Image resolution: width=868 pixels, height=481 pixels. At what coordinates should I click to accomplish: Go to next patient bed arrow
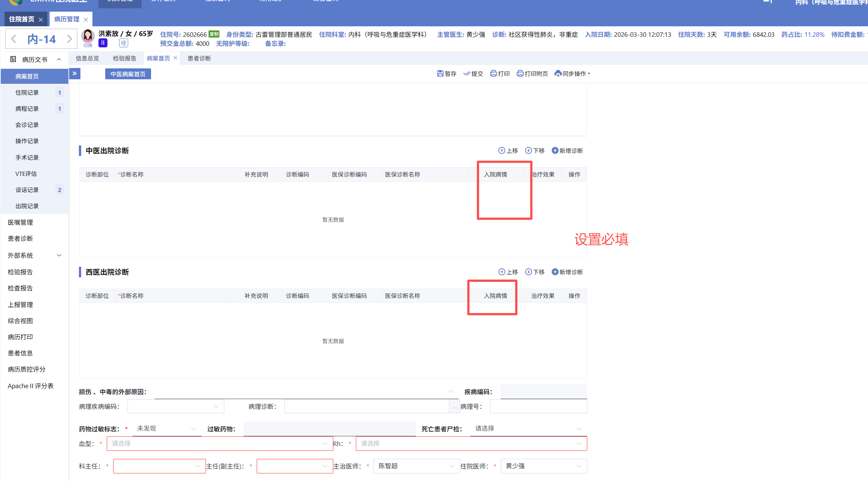click(x=69, y=39)
